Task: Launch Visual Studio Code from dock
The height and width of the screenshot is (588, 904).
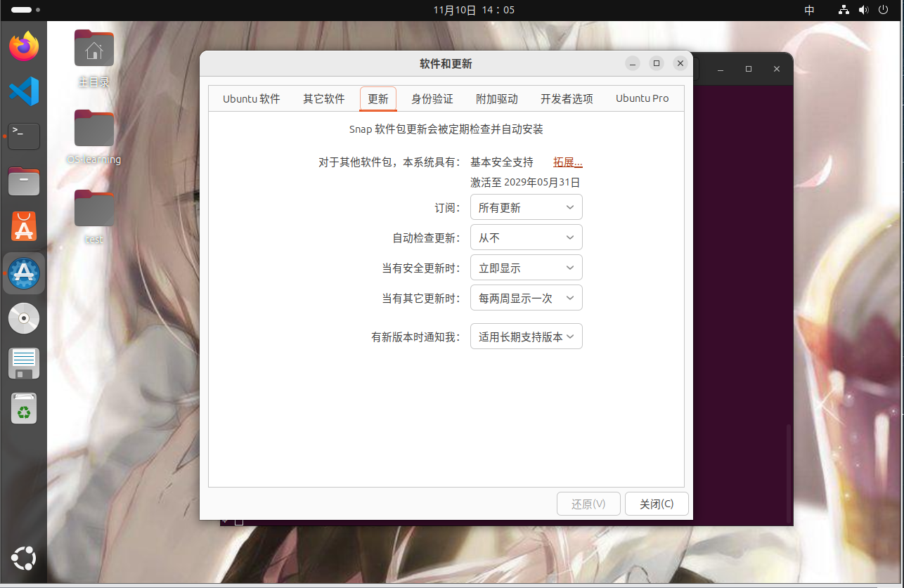Action: (x=24, y=91)
